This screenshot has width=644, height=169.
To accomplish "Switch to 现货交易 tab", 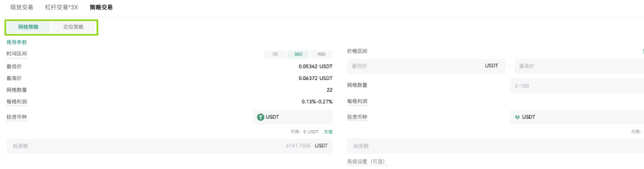I will pos(22,7).
